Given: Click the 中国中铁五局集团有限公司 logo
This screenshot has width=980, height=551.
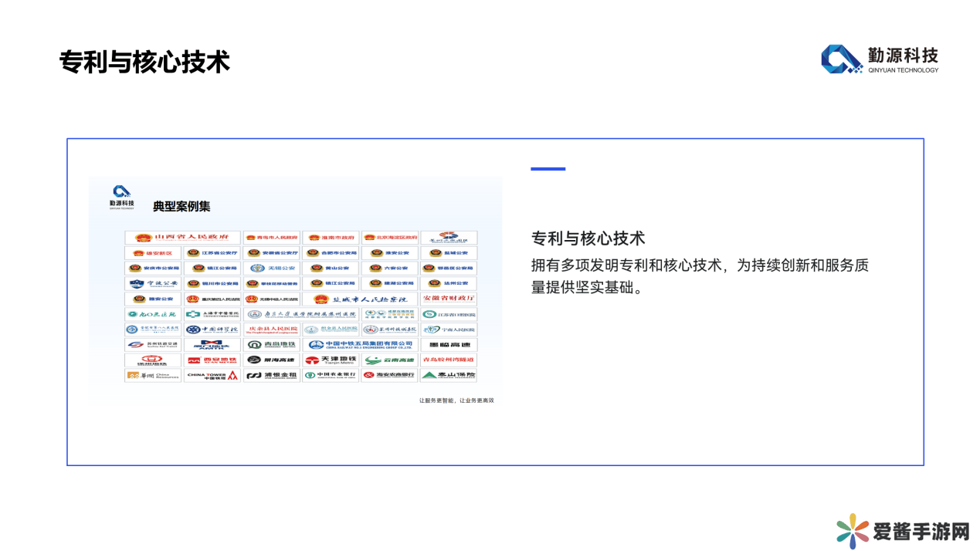Looking at the screenshot, I should [x=360, y=345].
